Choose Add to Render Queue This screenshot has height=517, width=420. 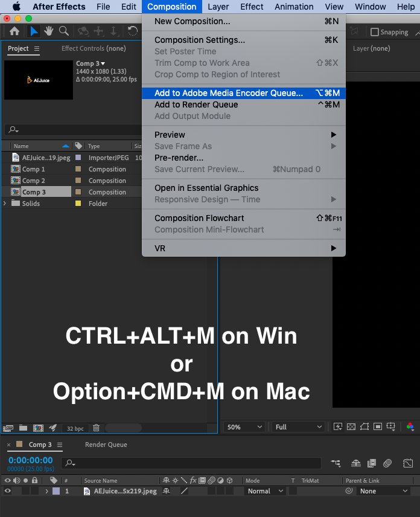243,104
